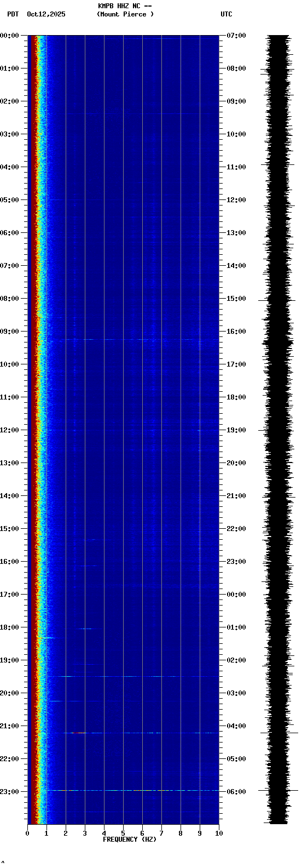Click the bright broadband event line at 23:00 PDT
The height and width of the screenshot is (868, 302).
point(132,790)
